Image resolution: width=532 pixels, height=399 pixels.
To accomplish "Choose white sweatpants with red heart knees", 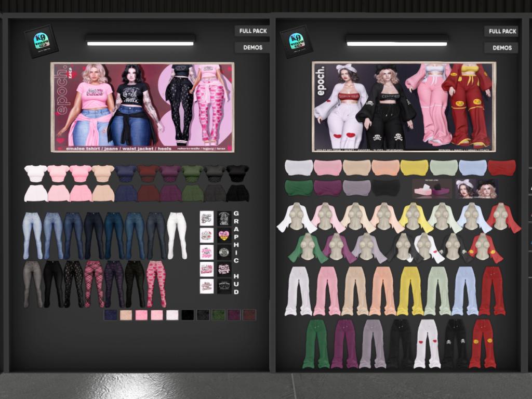I will [428, 343].
